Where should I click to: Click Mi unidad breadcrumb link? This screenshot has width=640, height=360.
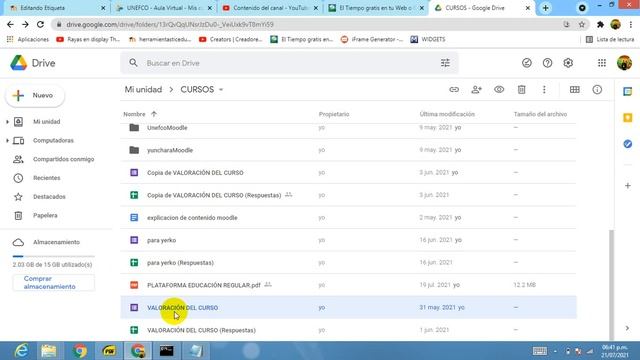[x=143, y=89]
